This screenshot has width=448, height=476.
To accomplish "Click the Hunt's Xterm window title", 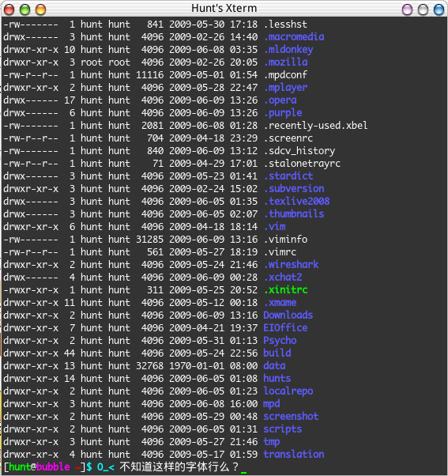I will pyautogui.click(x=224, y=8).
